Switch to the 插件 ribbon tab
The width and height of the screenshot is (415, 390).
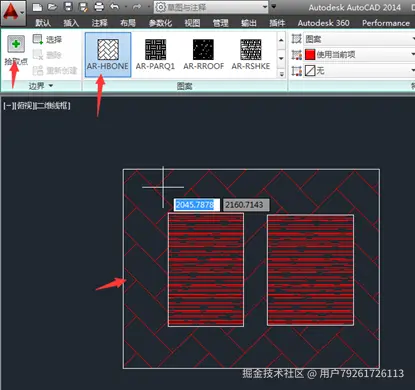tap(277, 23)
